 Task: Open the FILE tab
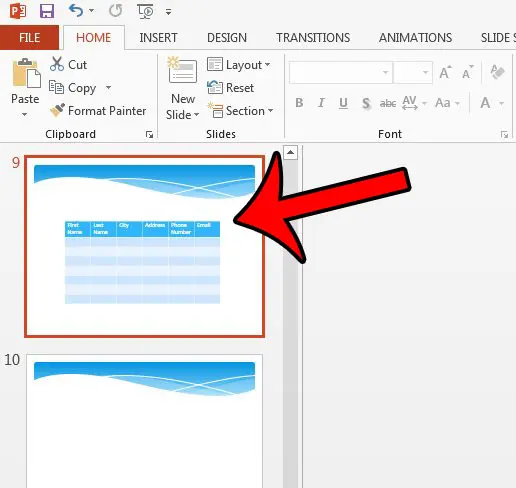coord(29,37)
